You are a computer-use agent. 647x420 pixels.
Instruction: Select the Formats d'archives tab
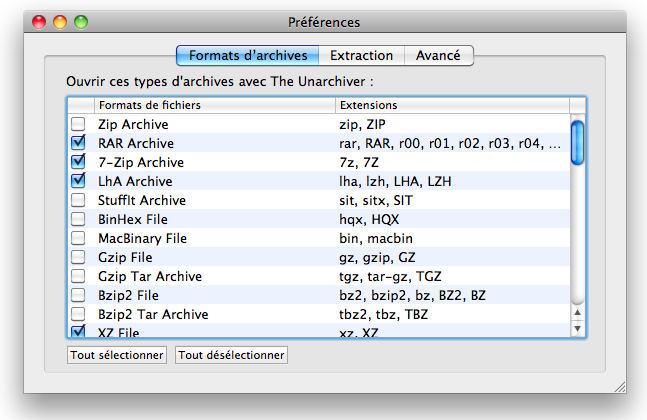[248, 56]
